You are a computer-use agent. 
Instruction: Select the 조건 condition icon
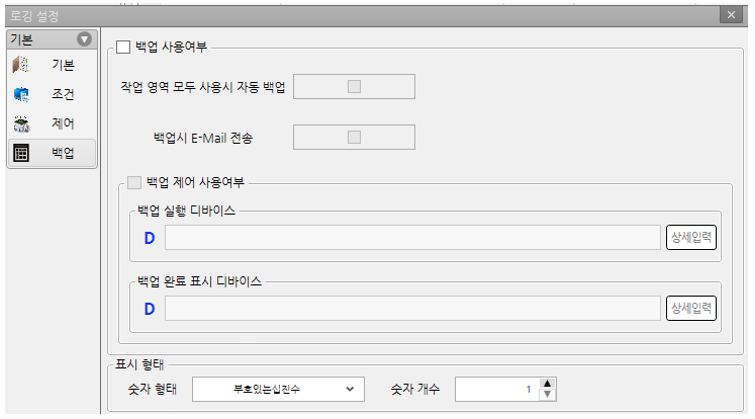coord(21,94)
